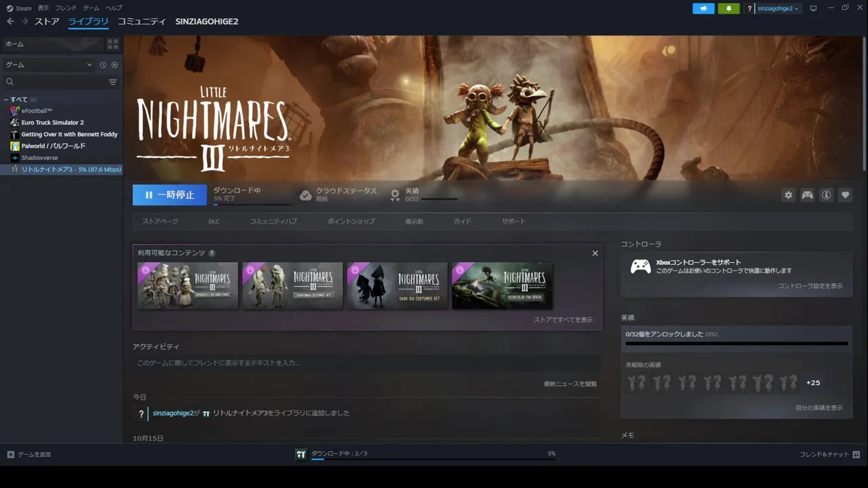Add game to favorites with heart icon

pos(845,195)
